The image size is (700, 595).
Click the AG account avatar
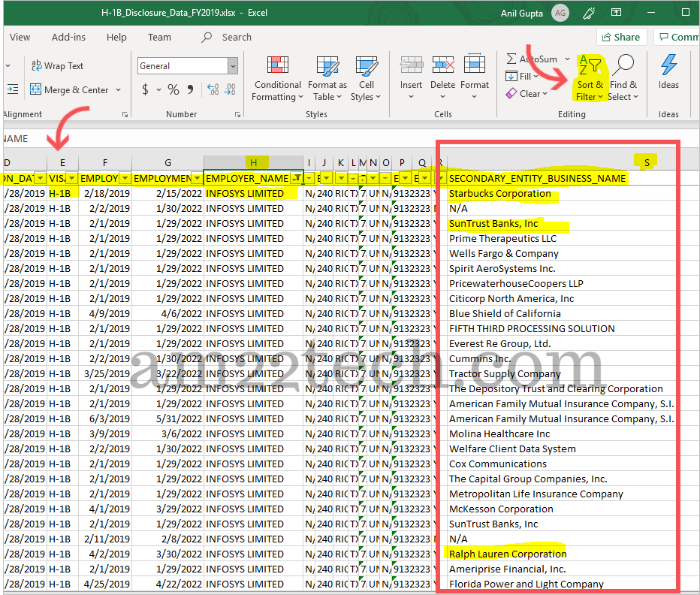coord(560,13)
